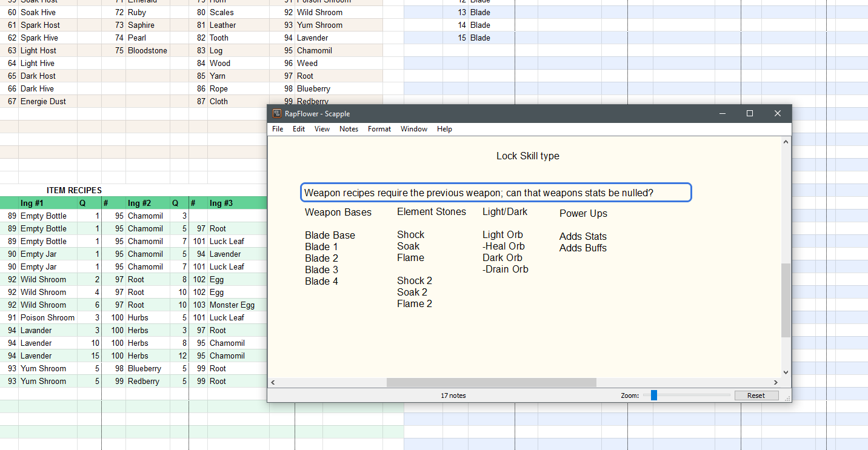This screenshot has width=868, height=450.
Task: Select the 'Poison Shroom' cell in recipes table
Action: point(48,317)
